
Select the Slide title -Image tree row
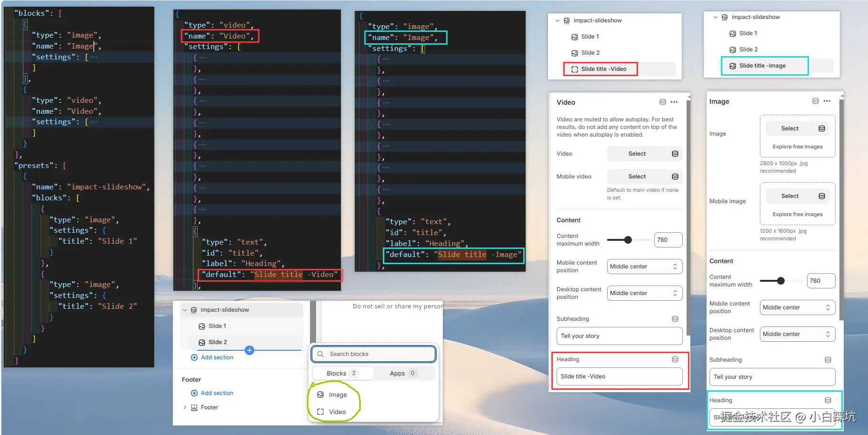tap(777, 66)
